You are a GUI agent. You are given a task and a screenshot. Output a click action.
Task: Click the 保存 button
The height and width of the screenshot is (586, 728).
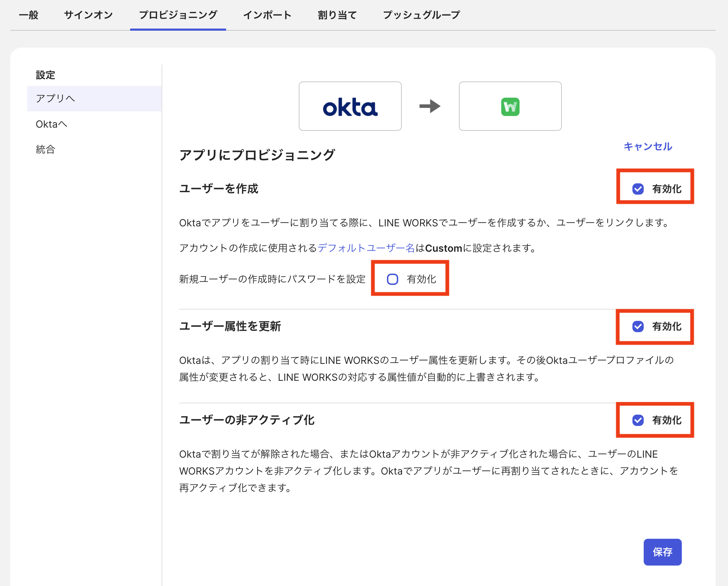[x=662, y=552]
